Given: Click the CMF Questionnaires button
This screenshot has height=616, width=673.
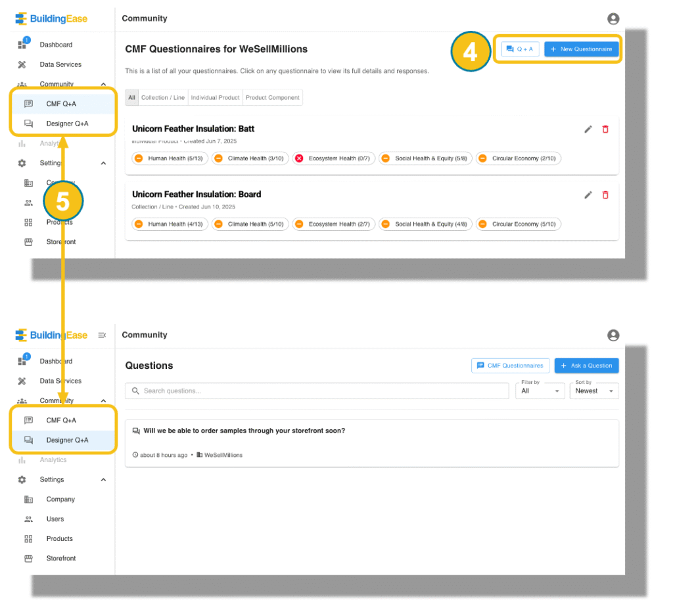Looking at the screenshot, I should pyautogui.click(x=510, y=366).
